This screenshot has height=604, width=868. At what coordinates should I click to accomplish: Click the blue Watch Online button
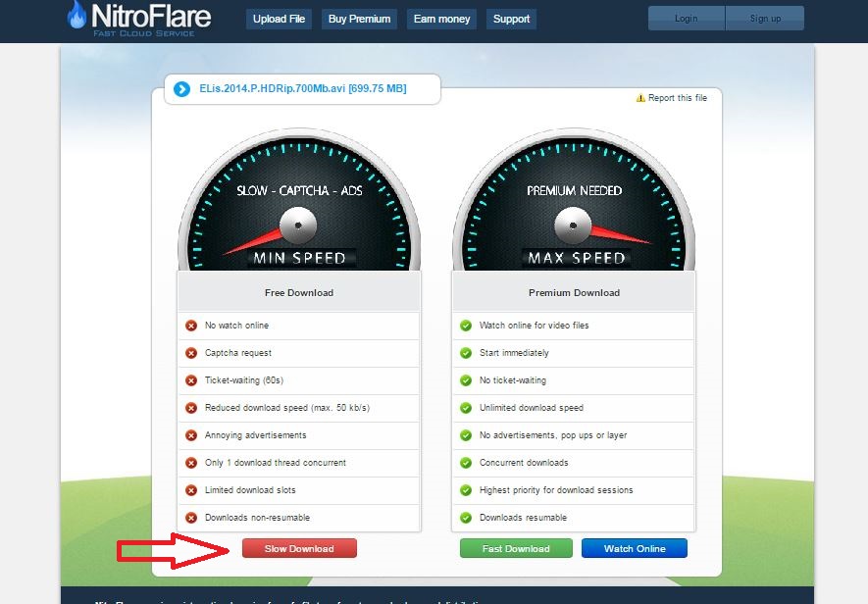click(x=635, y=549)
